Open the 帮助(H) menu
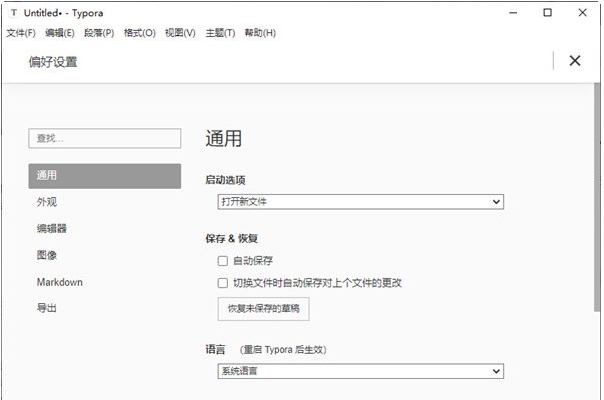 tap(260, 33)
